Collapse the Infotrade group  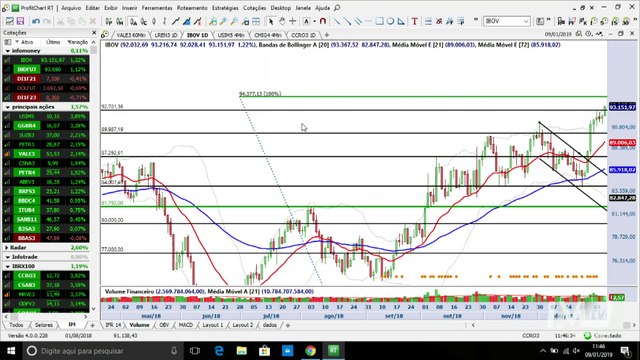coord(7,257)
